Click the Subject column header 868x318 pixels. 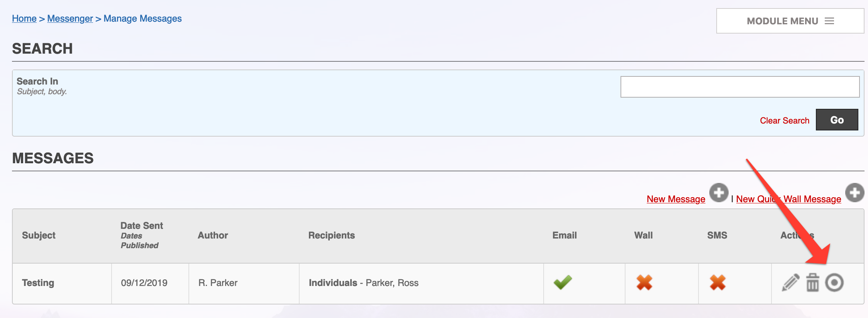point(39,235)
